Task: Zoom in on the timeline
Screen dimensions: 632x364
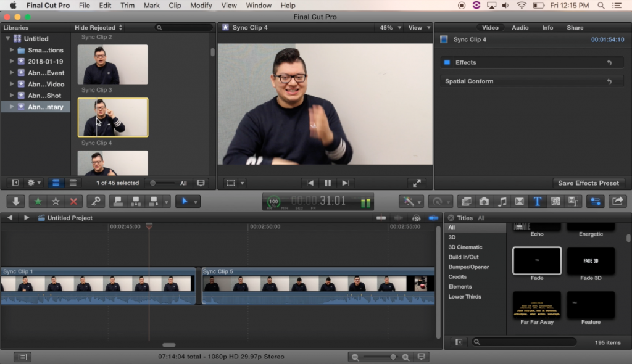Action: tap(406, 357)
